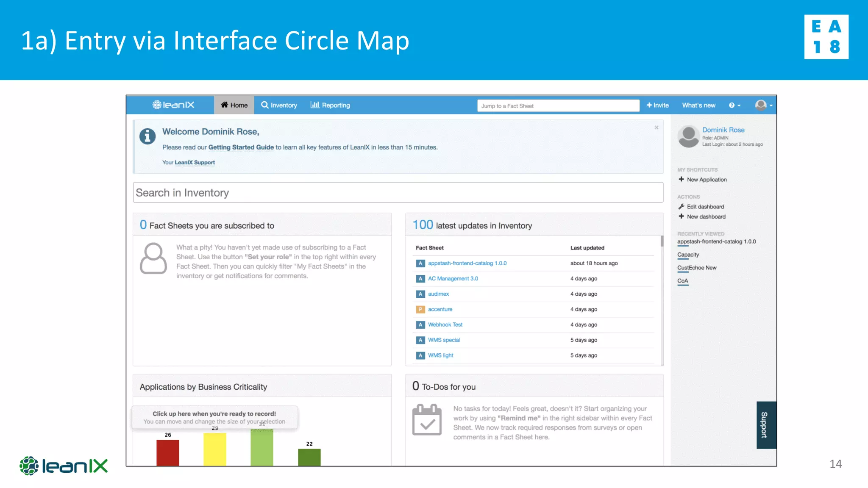This screenshot has height=488, width=868.
Task: Open the LeanIX Support link
Action: pyautogui.click(x=195, y=162)
